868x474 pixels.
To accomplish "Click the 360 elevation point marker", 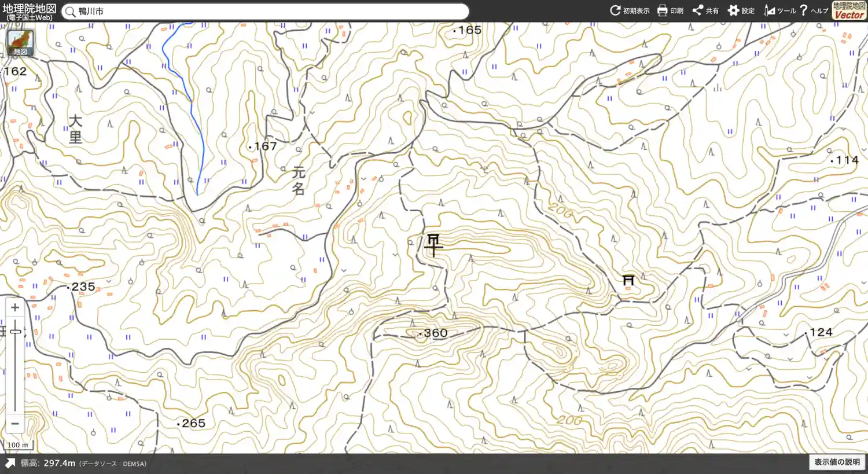I will pos(421,334).
